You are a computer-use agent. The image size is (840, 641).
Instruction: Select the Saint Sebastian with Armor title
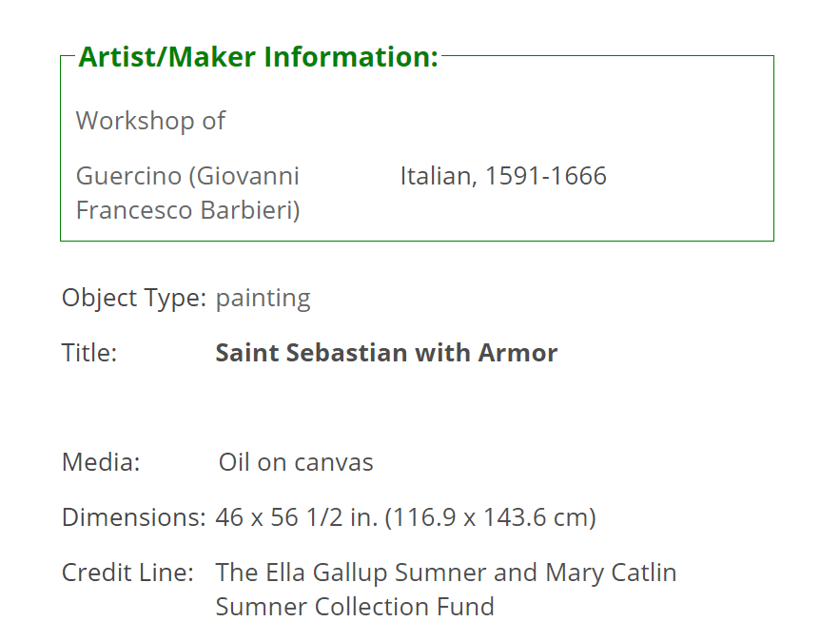tap(386, 353)
